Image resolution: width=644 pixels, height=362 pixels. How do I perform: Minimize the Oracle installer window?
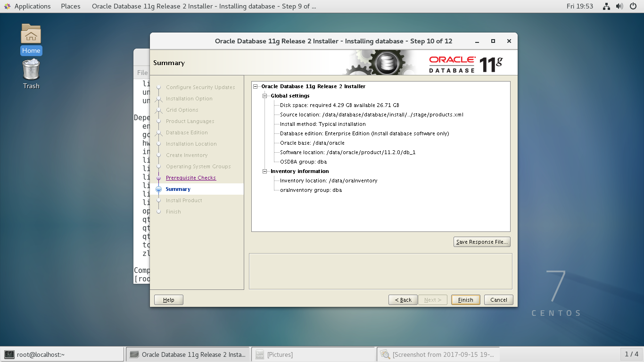(x=478, y=41)
